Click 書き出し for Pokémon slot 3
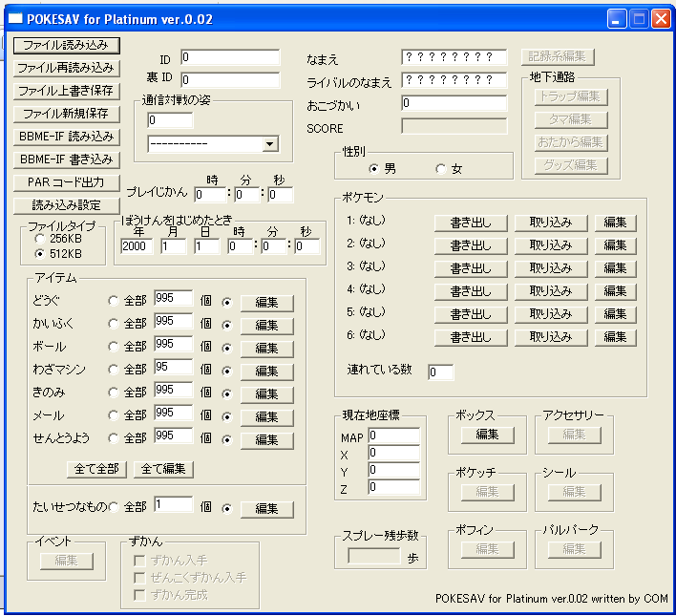 click(471, 268)
